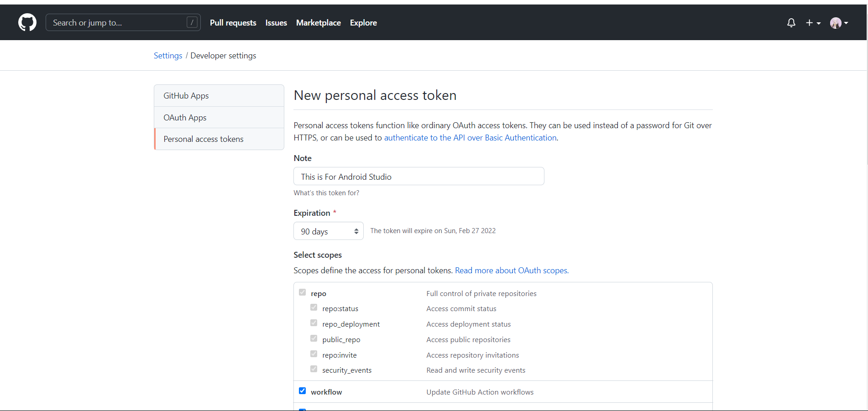
Task: Open the avatar dropdown caret
Action: pyautogui.click(x=847, y=22)
